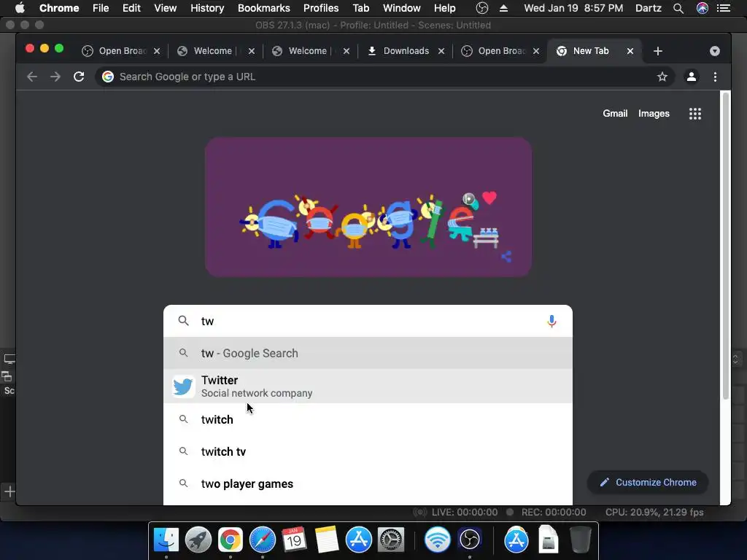Select the 'twitch' search suggestion

368,419
